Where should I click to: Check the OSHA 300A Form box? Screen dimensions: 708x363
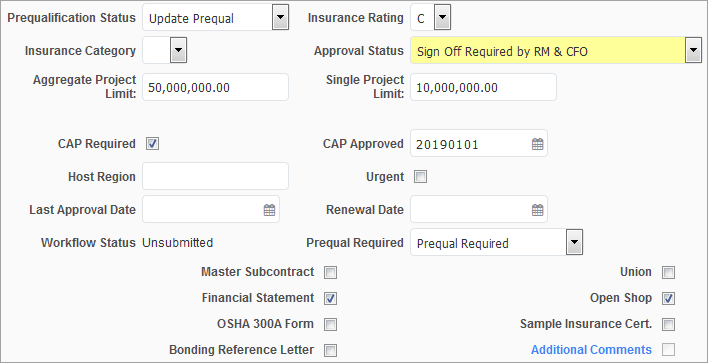[x=331, y=324]
